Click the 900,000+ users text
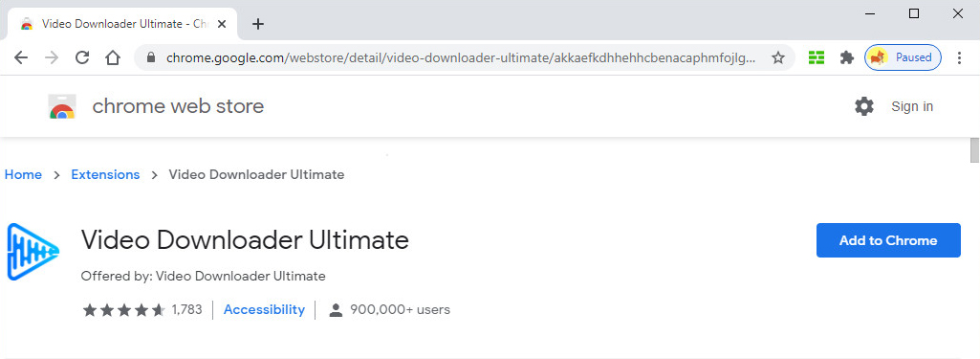Image resolution: width=980 pixels, height=359 pixels. point(400,309)
